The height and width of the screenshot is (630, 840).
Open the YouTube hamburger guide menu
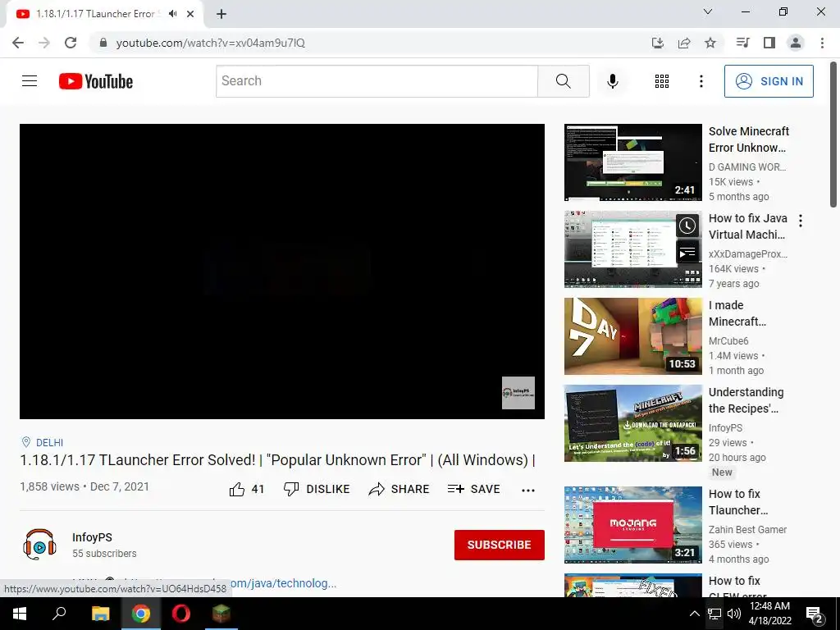point(30,81)
